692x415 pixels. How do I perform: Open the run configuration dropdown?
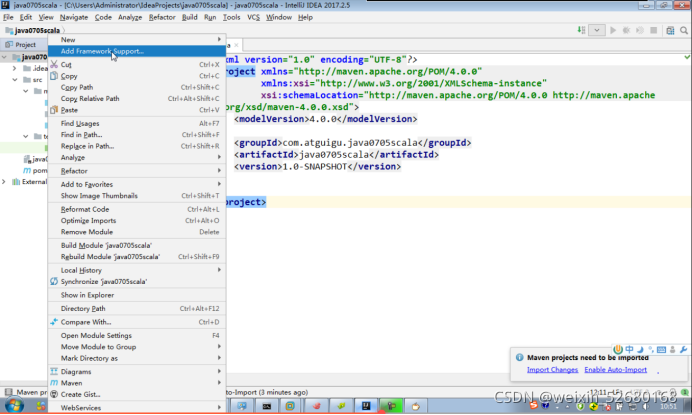pos(597,30)
